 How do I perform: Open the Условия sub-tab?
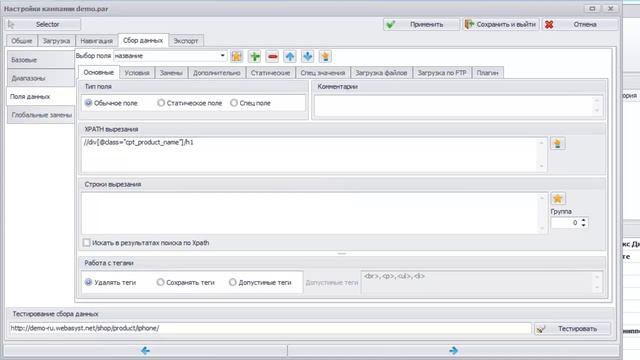pyautogui.click(x=137, y=73)
